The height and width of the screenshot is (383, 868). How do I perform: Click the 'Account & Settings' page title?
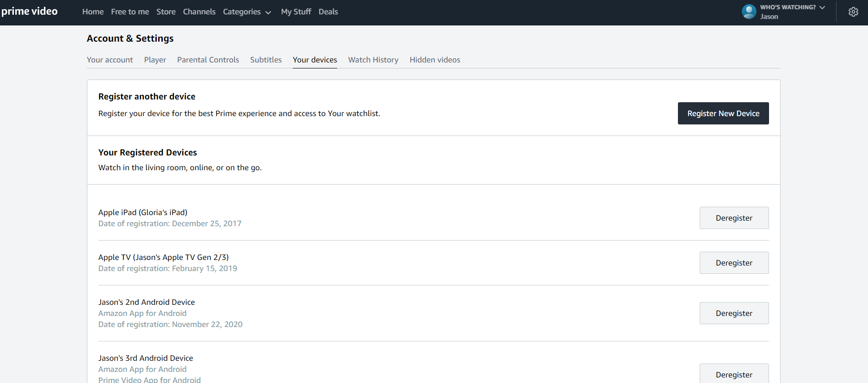click(130, 38)
